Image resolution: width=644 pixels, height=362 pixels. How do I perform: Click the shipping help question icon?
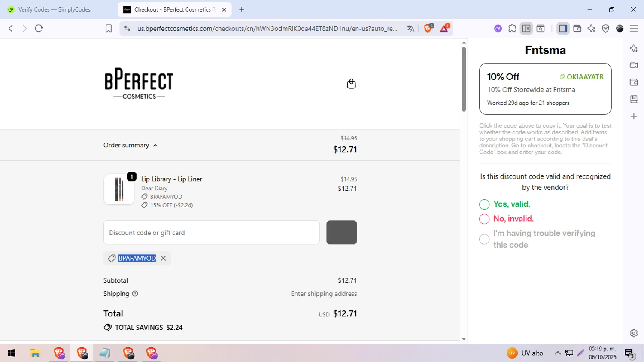point(135,294)
